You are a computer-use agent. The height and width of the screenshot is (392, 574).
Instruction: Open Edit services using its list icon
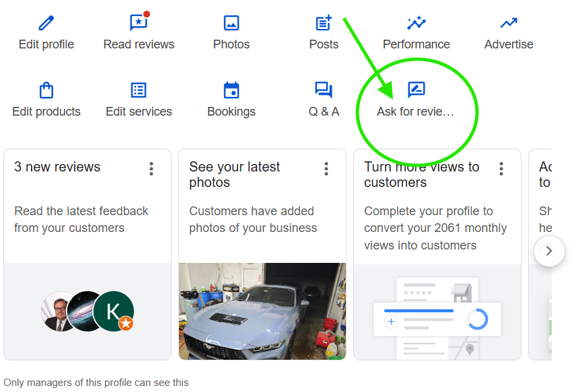[x=139, y=89]
